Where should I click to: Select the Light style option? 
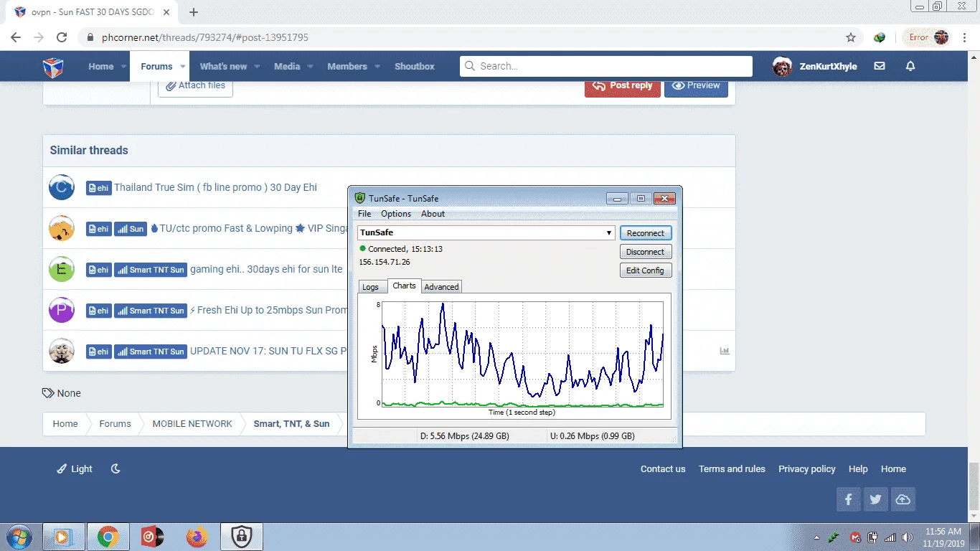75,468
